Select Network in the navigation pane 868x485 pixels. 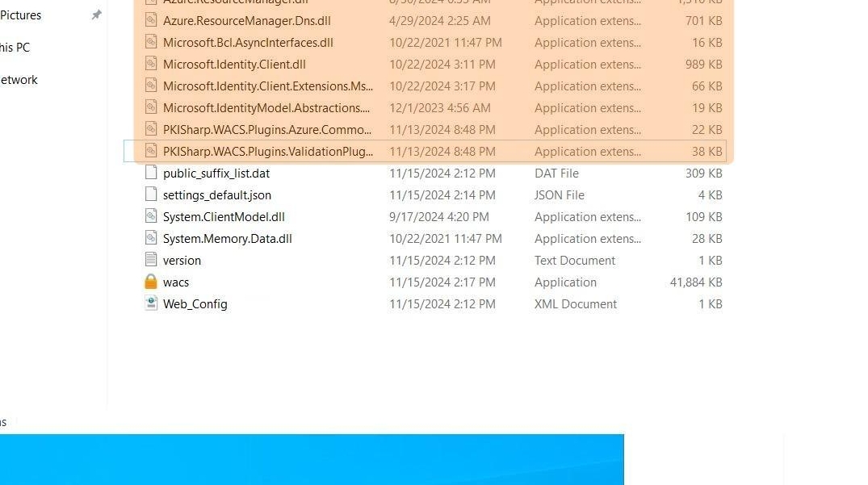pos(19,80)
